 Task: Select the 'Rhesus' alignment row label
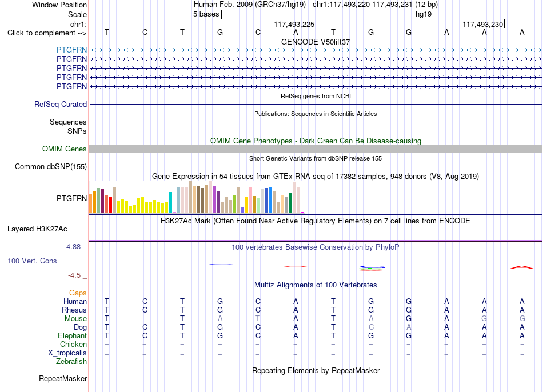click(x=74, y=310)
